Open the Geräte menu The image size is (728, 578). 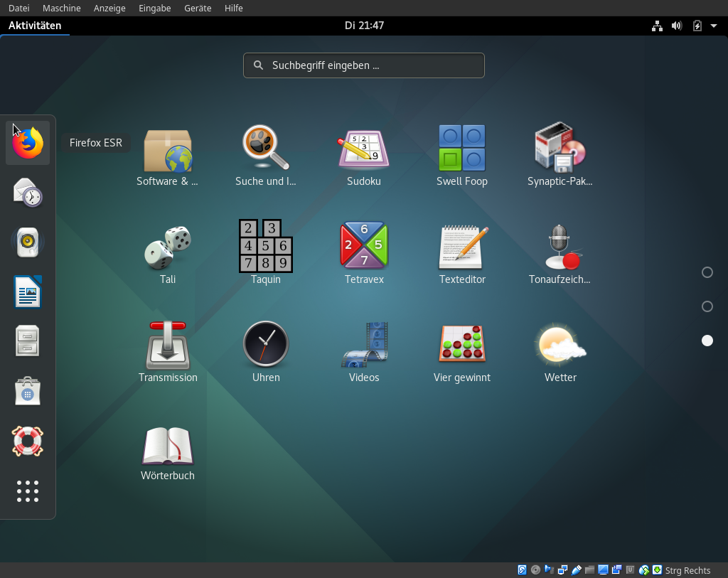click(x=197, y=8)
